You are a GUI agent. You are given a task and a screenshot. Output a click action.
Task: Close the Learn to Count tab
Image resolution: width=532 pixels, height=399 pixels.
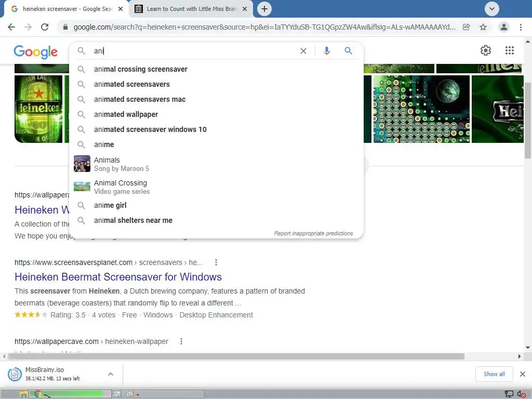(245, 9)
